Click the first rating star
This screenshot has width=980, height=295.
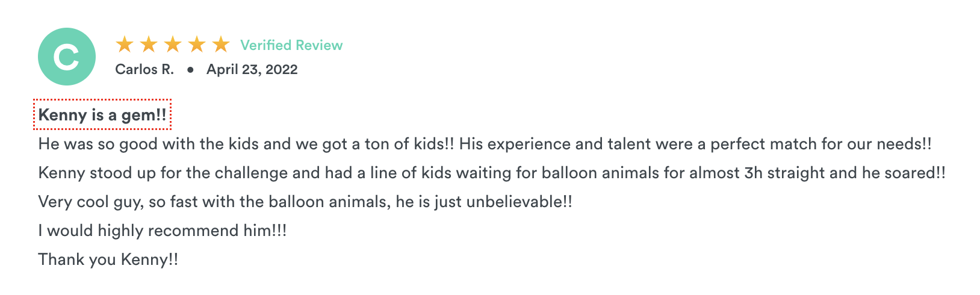pos(125,44)
